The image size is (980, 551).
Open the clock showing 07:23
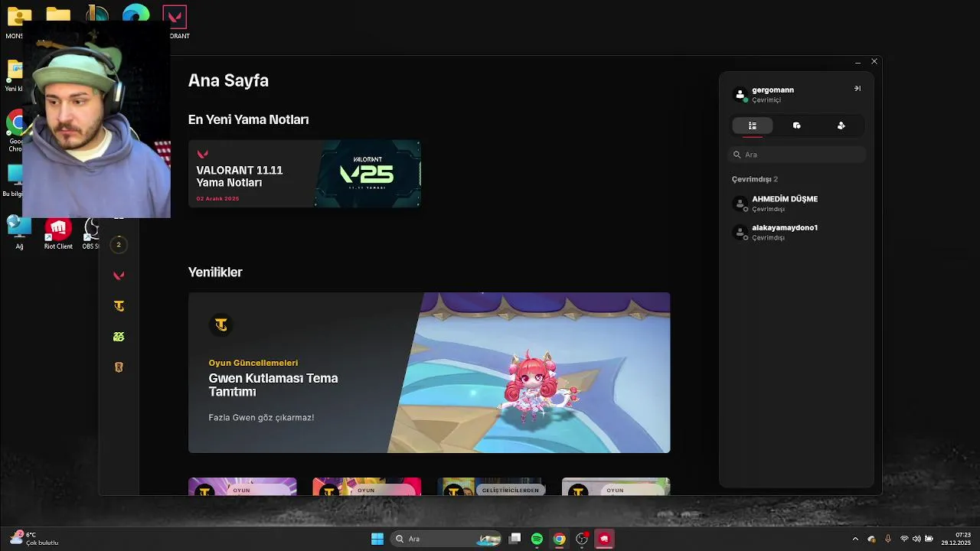coord(958,538)
